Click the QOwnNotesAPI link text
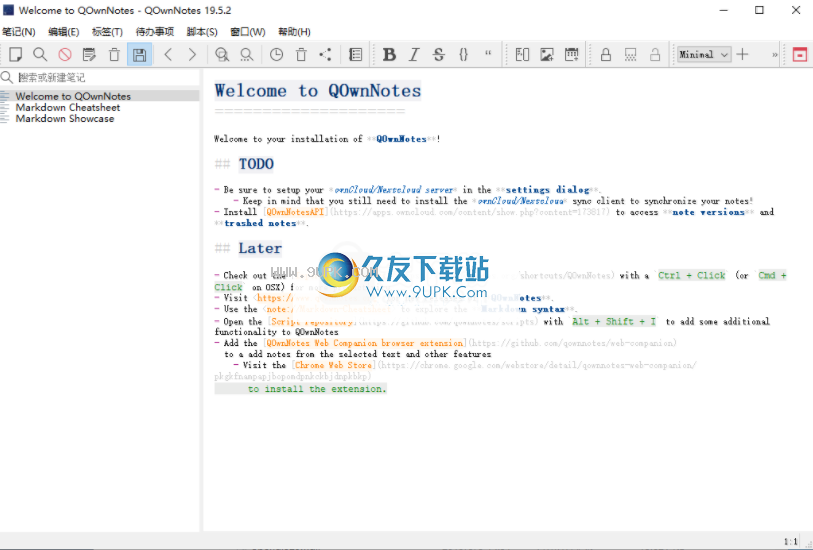Screen dimensions: 813x550 click(295, 212)
